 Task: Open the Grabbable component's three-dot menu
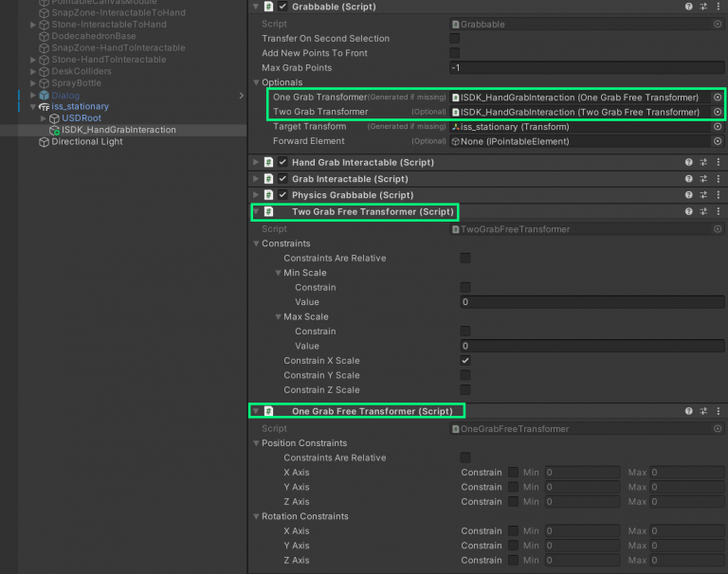pos(718,7)
